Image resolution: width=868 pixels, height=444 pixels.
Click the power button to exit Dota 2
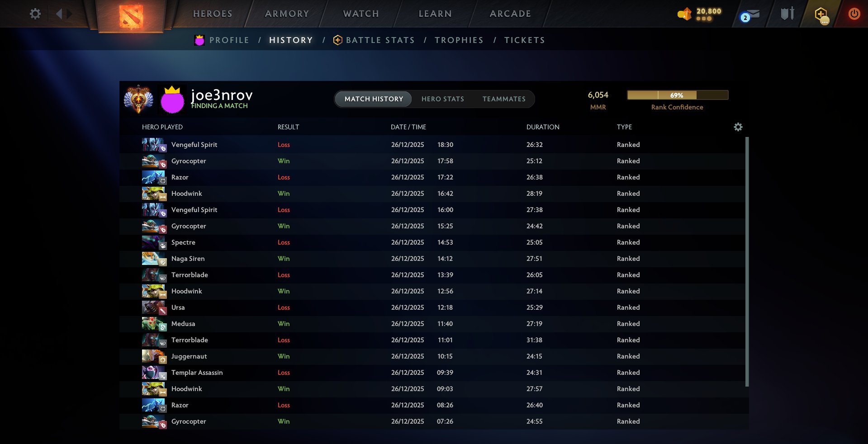click(x=854, y=14)
